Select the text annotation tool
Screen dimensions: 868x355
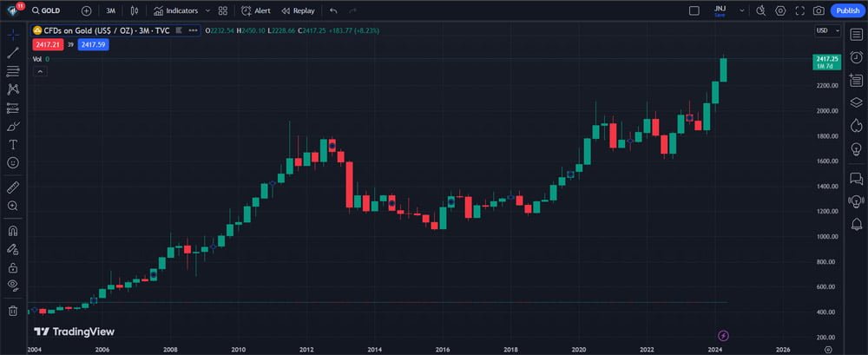(x=13, y=145)
